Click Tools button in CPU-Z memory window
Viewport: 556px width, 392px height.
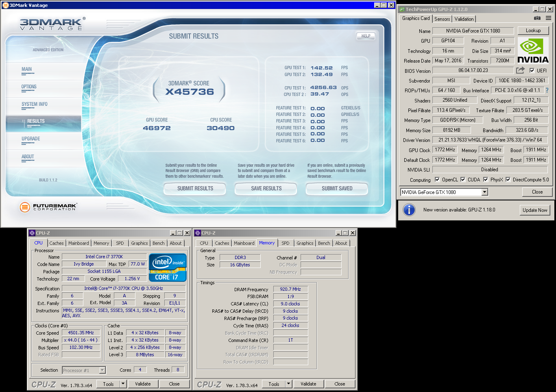(x=274, y=384)
